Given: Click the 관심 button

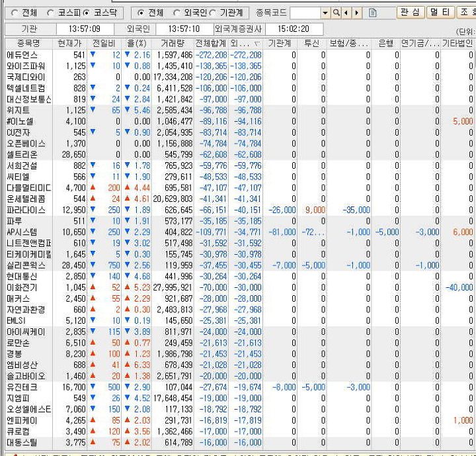Looking at the screenshot, I should [410, 13].
